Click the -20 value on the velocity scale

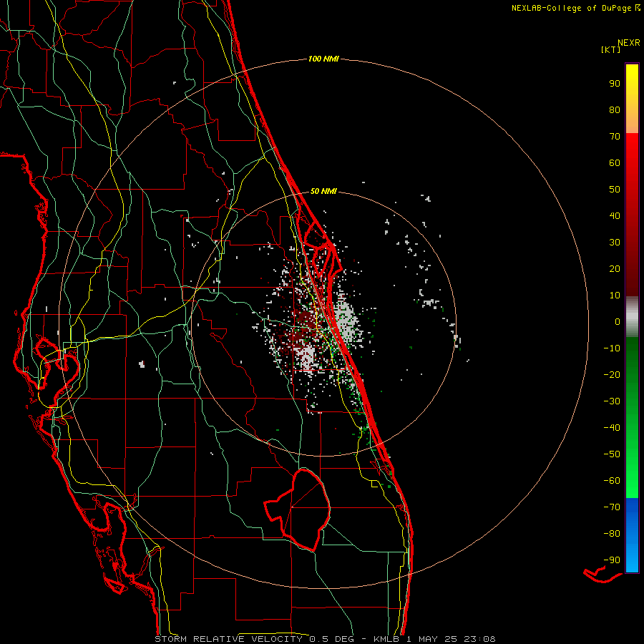pyautogui.click(x=612, y=374)
